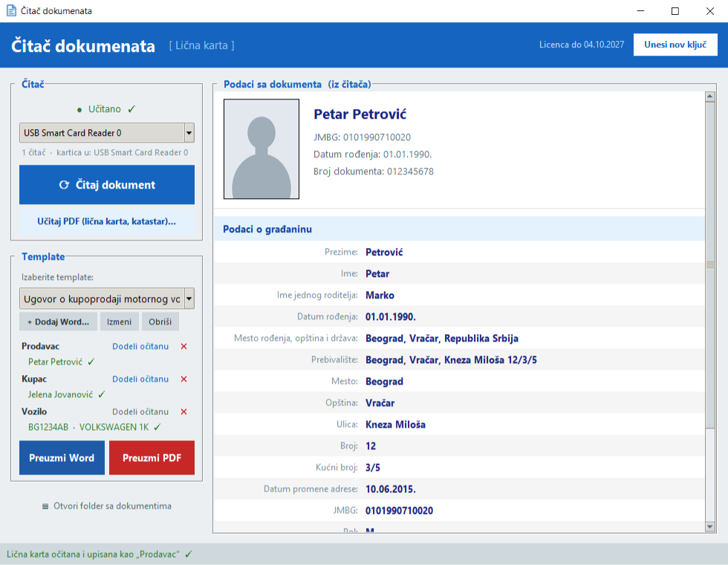This screenshot has width=728, height=565.
Task: Download the contract with Preuzmi Word
Action: (62, 458)
